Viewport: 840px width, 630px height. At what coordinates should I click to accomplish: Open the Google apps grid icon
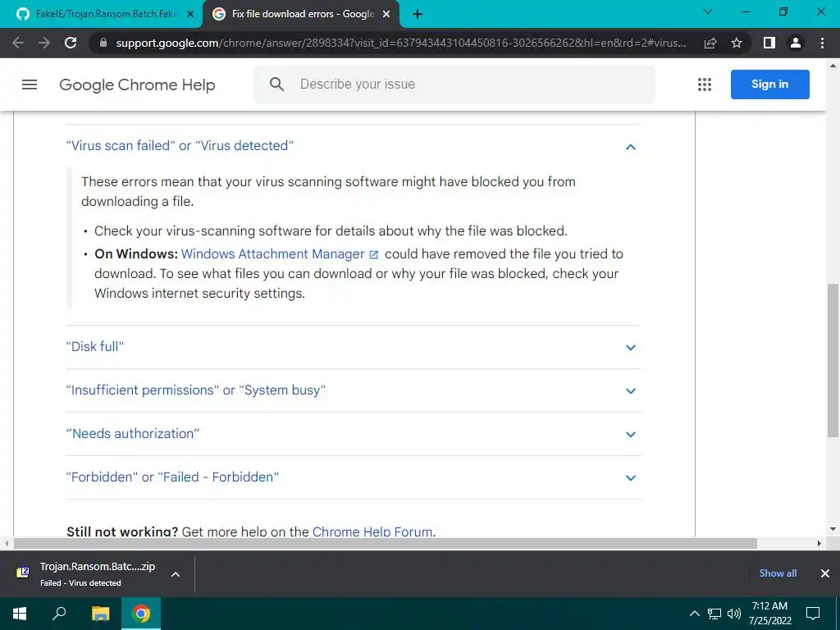pyautogui.click(x=705, y=84)
